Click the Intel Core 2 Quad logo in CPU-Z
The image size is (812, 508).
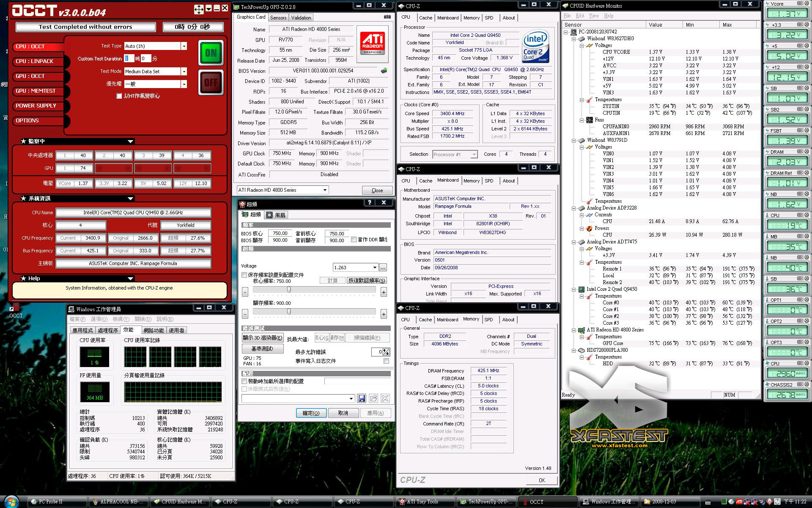click(x=535, y=47)
